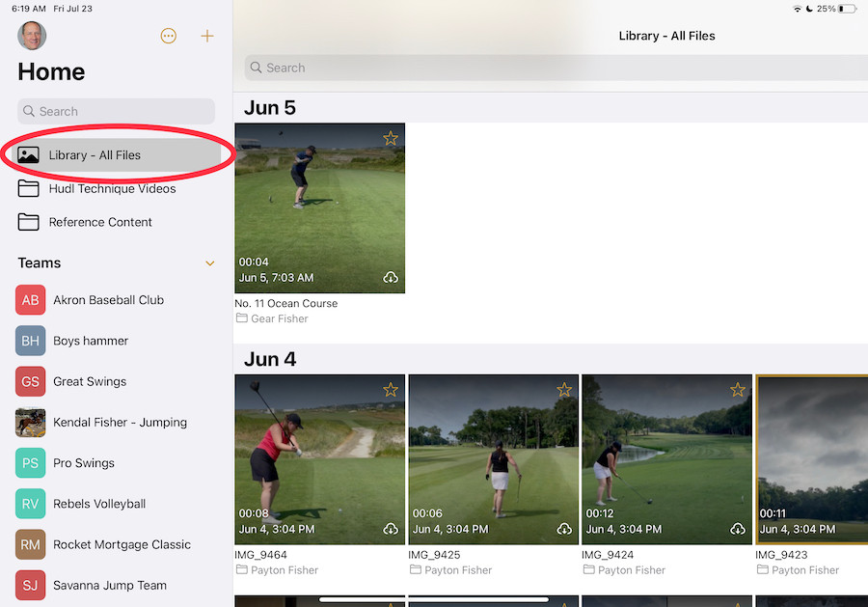Favorite the IMG_9424 video star
Viewport: 868px width, 607px height.
[738, 390]
